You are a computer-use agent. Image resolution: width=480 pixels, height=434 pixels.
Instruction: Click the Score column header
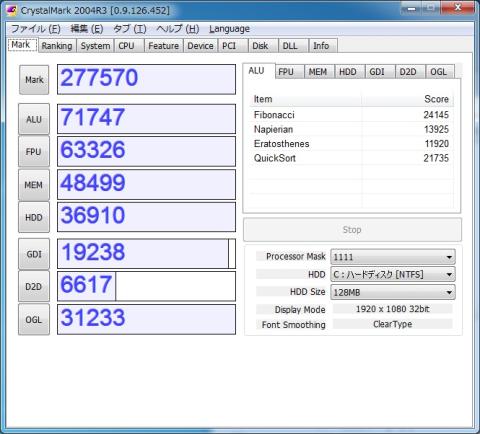click(407, 99)
